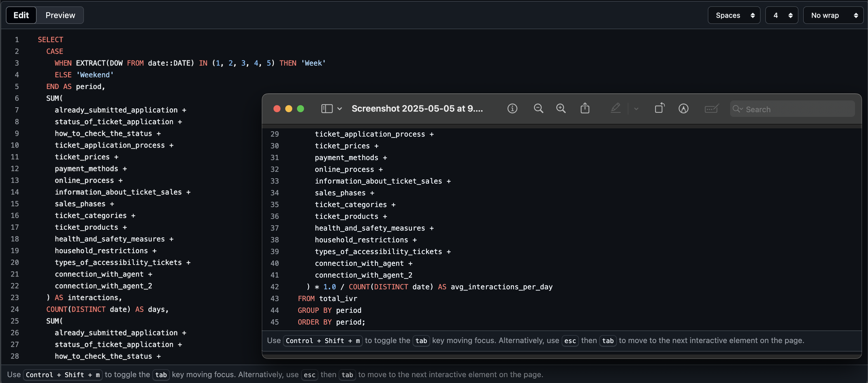Zoom out the screenshot in Preview
This screenshot has width=868, height=383.
point(538,109)
